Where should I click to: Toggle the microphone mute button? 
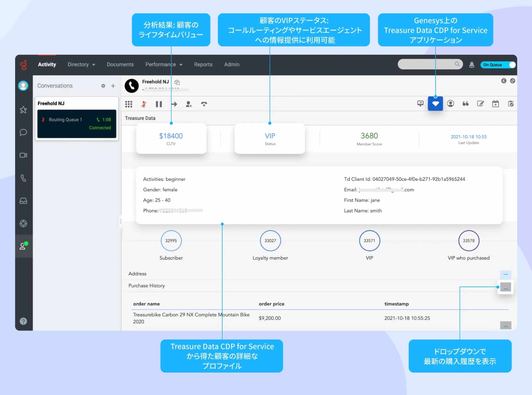(144, 104)
